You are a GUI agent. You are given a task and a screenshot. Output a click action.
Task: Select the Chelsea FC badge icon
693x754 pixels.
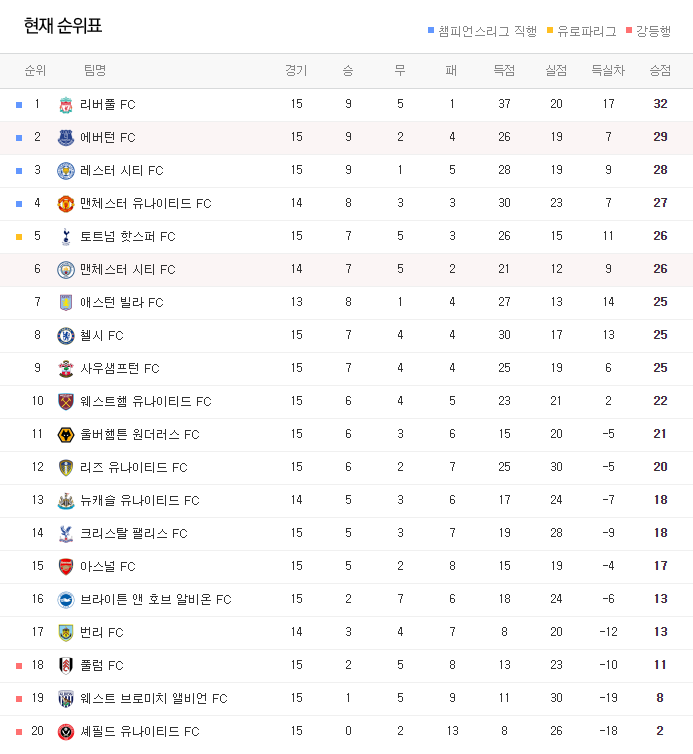coord(66,336)
